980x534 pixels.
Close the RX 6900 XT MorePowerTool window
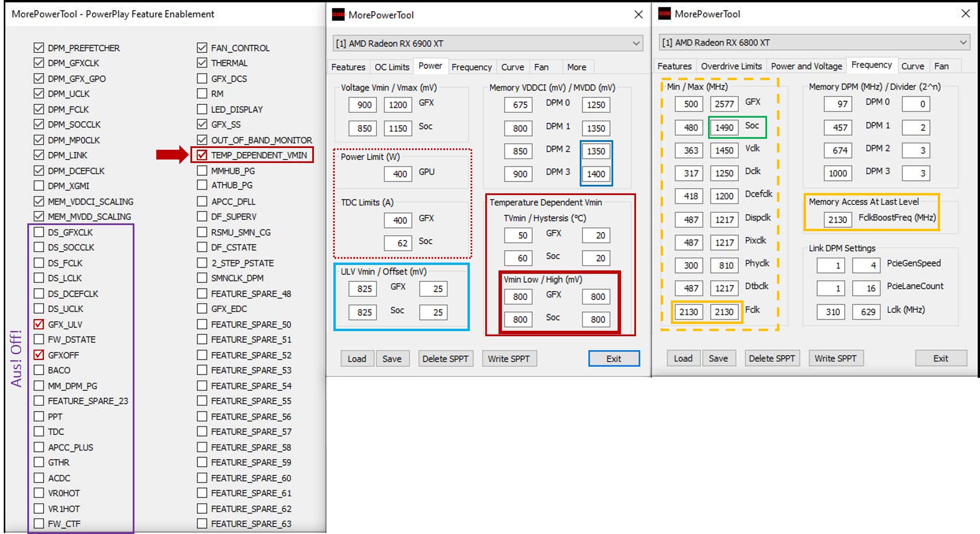tap(638, 14)
